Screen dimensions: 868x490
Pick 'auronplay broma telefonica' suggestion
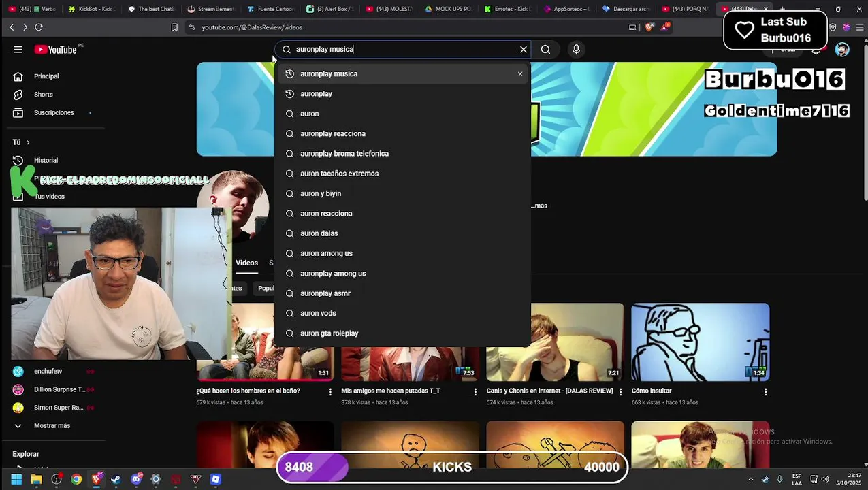click(402, 153)
